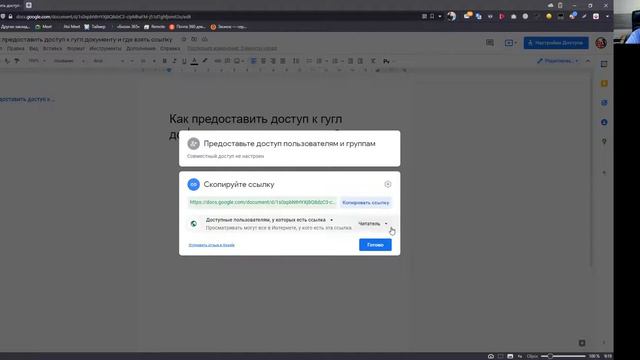Click the Копировать ссылку button

coord(366,202)
